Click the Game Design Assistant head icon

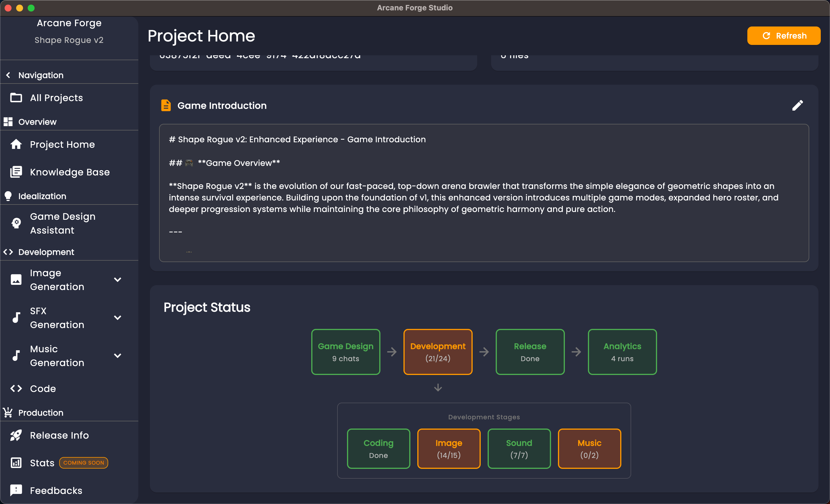[16, 223]
